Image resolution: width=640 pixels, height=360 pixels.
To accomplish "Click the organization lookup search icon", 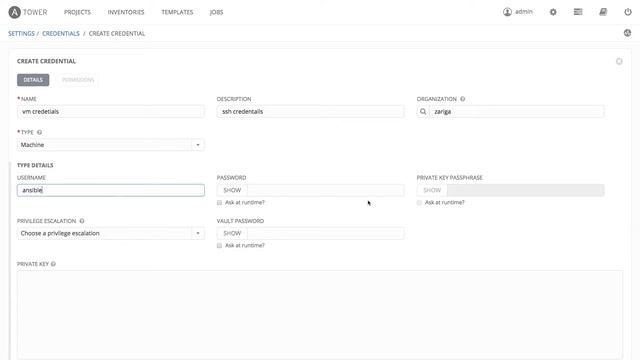I will pyautogui.click(x=423, y=111).
